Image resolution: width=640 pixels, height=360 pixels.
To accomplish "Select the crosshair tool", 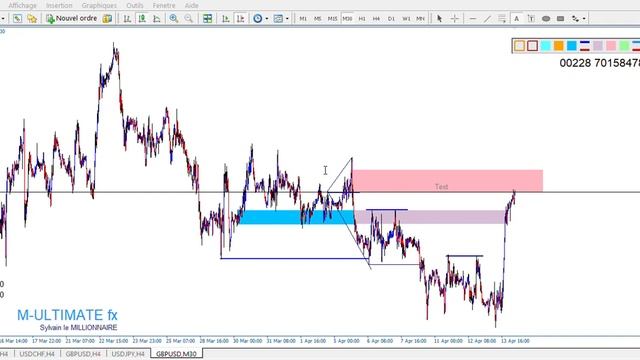I will pyautogui.click(x=454, y=18).
